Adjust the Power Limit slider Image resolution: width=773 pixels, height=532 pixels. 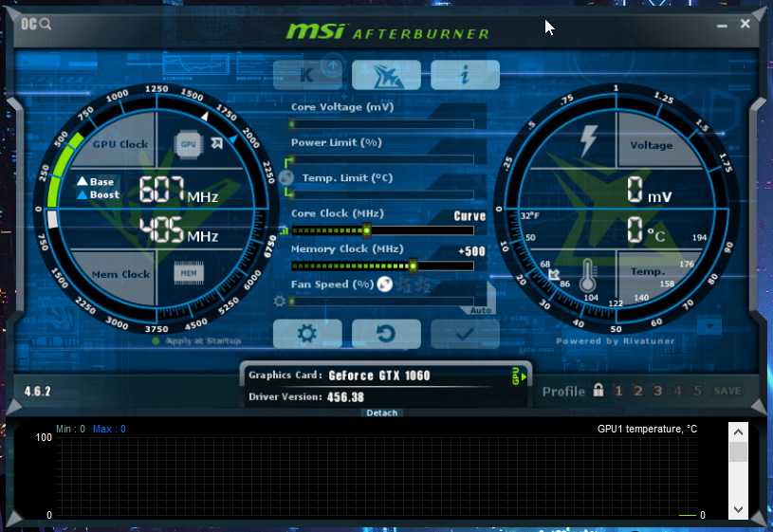tap(382, 159)
